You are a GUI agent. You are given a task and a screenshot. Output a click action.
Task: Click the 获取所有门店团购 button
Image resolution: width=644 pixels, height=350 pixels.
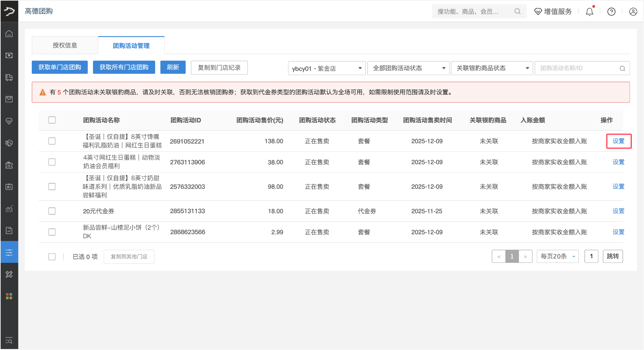124,67
